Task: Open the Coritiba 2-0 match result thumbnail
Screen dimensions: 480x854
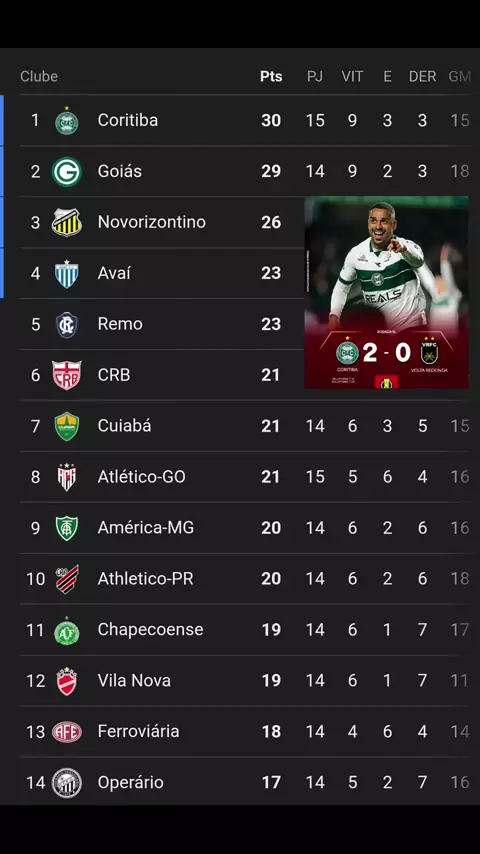Action: 386,292
